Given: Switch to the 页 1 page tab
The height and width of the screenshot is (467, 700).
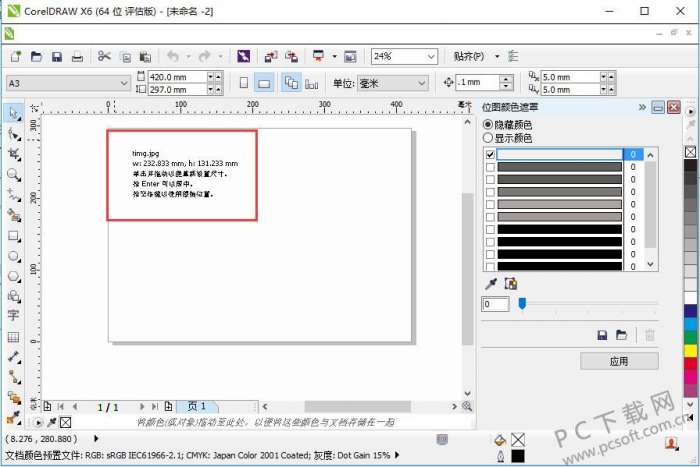Looking at the screenshot, I should [x=196, y=406].
